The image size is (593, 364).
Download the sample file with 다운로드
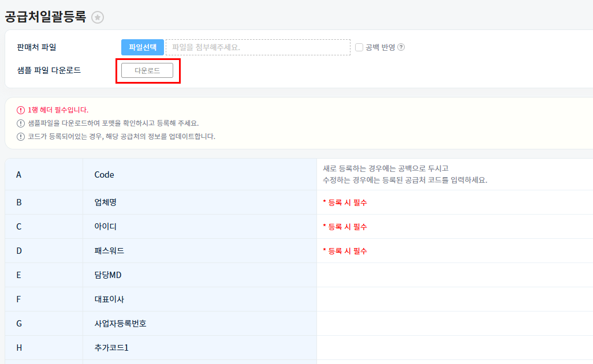(x=147, y=70)
